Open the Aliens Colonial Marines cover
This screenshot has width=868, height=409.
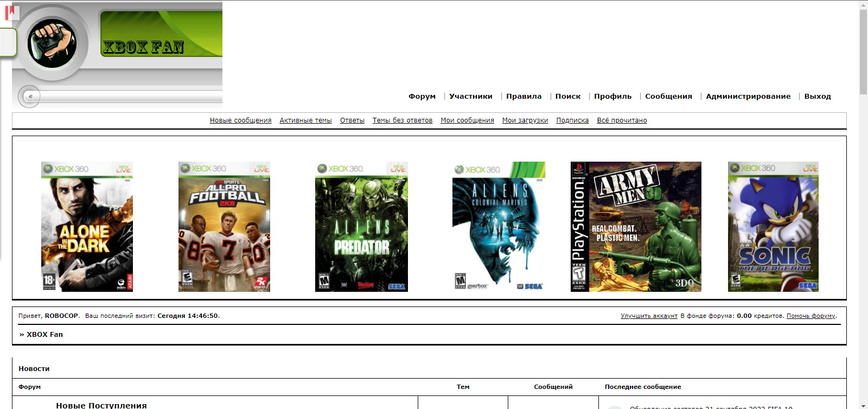point(499,227)
